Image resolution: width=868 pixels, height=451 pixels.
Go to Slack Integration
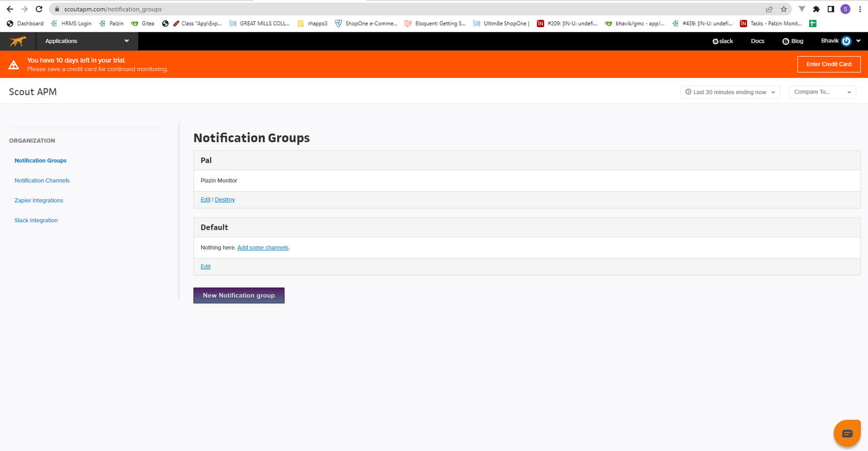pos(36,220)
